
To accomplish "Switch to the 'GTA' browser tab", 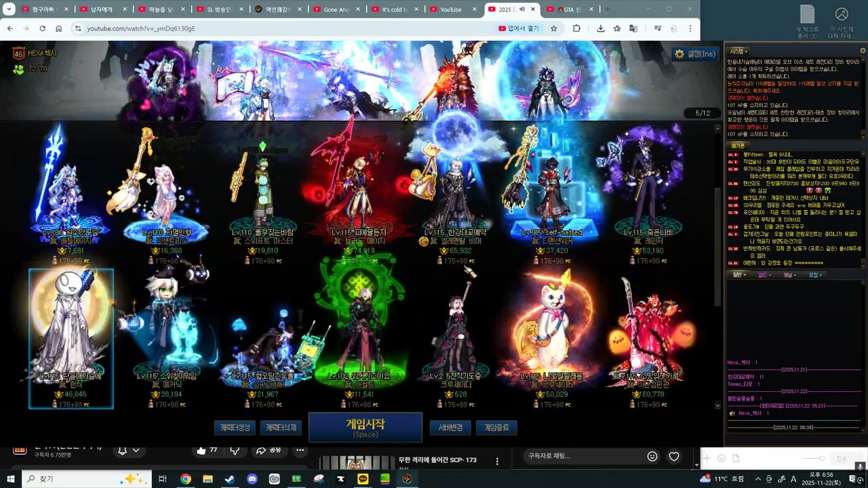I will (x=571, y=9).
